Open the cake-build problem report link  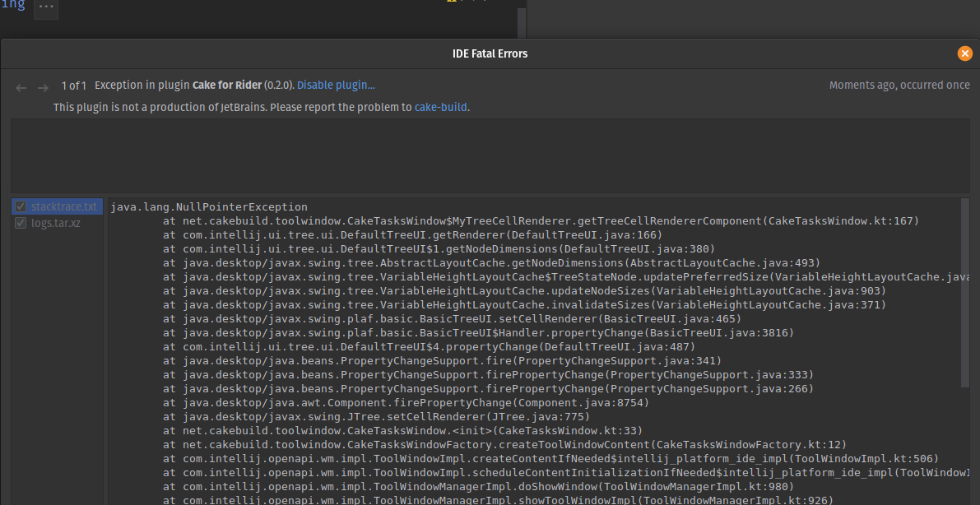441,107
